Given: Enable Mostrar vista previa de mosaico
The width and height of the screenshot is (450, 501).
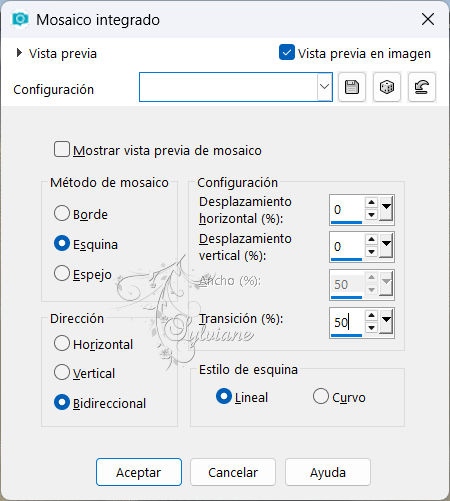Looking at the screenshot, I should point(62,149).
